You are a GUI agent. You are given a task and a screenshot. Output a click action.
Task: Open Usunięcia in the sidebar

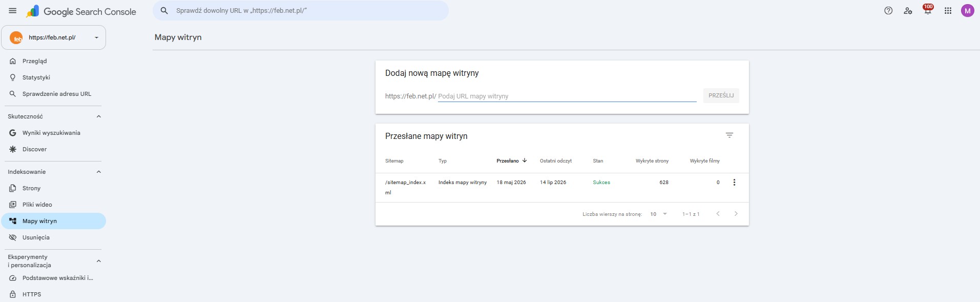[53, 237]
